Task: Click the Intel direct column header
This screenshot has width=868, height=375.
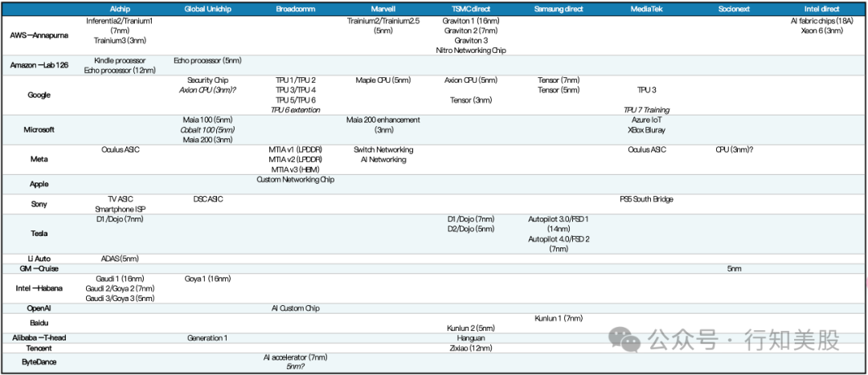Action: pos(822,8)
